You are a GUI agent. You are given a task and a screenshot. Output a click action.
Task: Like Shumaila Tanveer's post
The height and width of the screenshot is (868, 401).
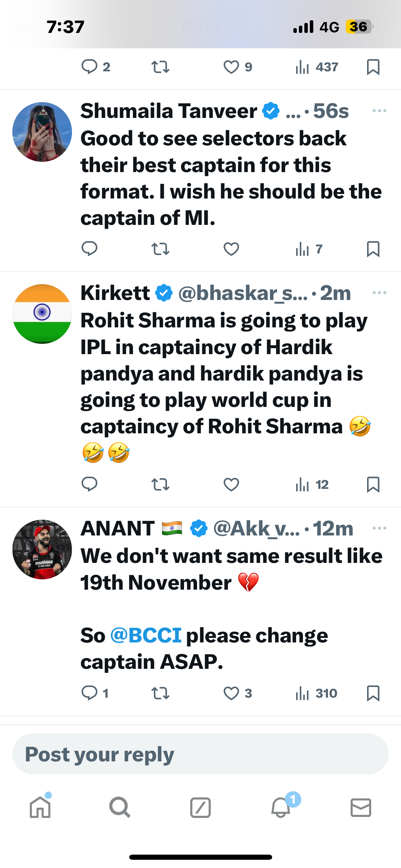coord(231,249)
